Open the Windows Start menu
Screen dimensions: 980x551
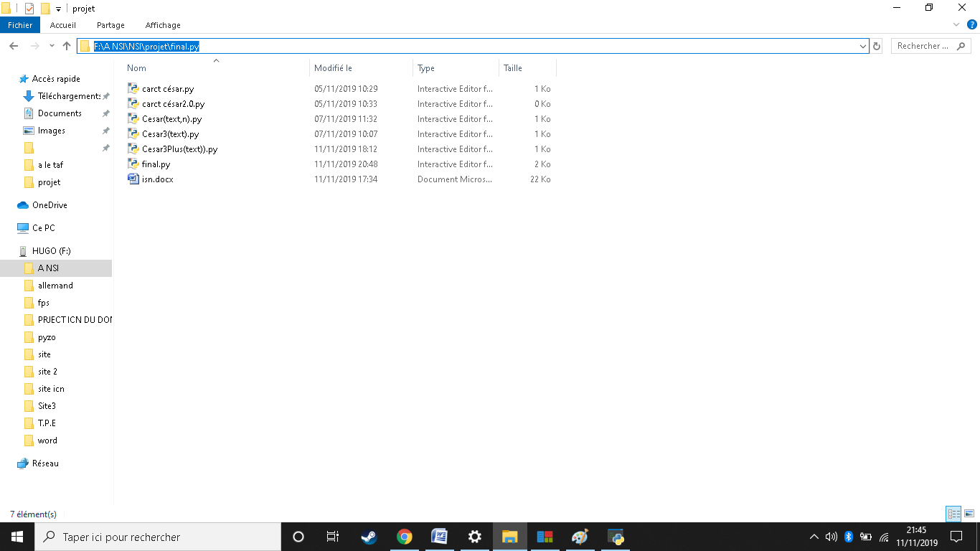17,537
